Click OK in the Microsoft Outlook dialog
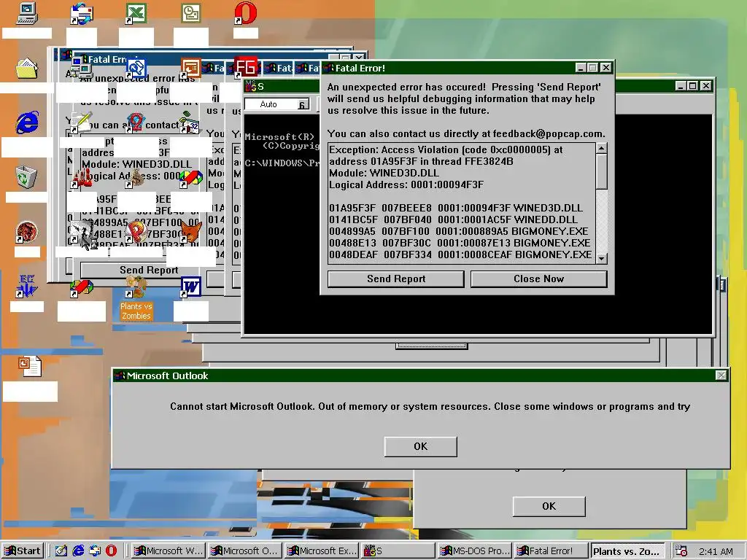This screenshot has height=560, width=747. 421,447
